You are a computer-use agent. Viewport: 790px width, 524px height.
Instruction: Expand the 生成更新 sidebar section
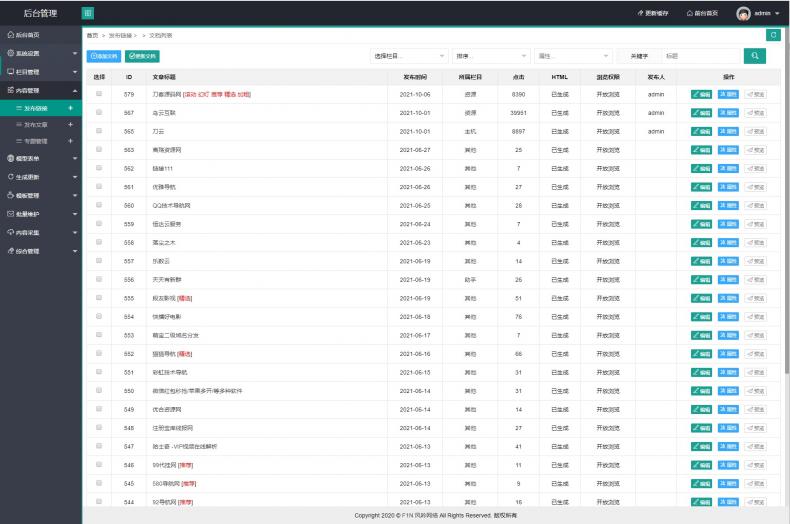tap(41, 177)
